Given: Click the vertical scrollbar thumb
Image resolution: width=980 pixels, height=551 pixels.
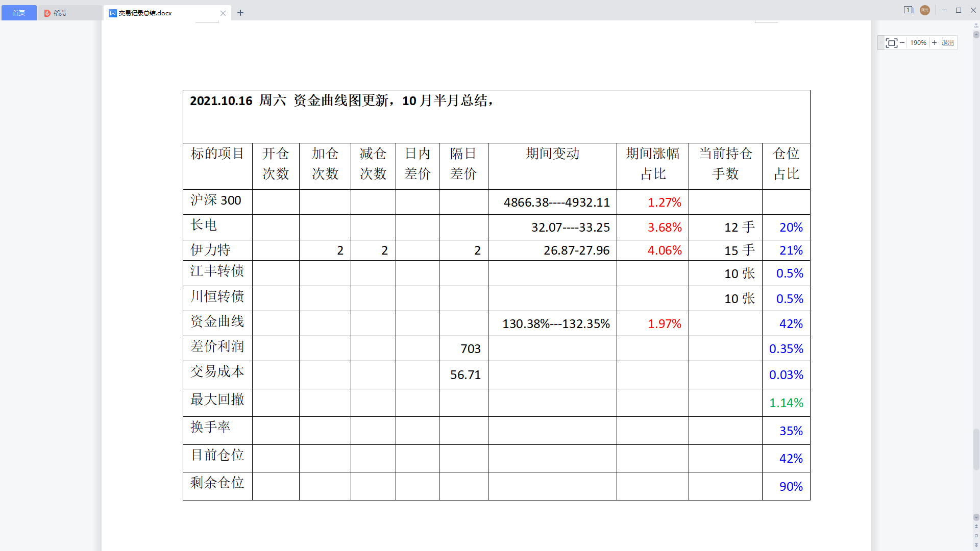Looking at the screenshot, I should [976, 449].
